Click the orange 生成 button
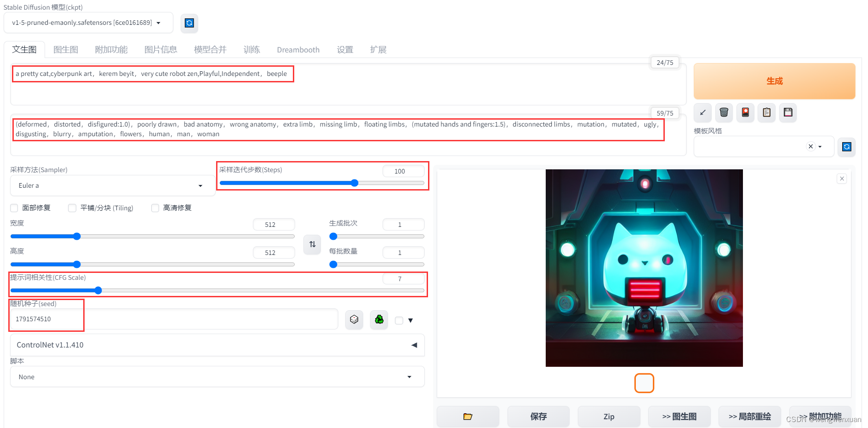 click(774, 81)
